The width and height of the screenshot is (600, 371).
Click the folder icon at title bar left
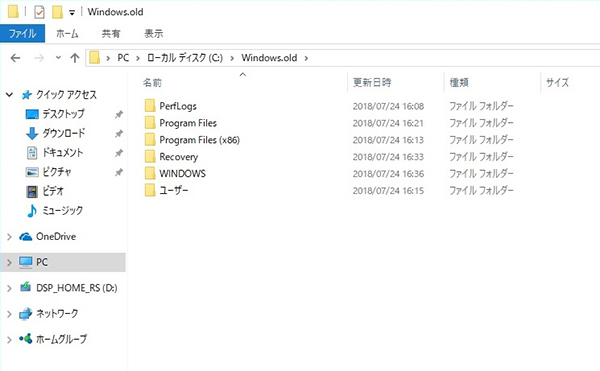point(13,11)
